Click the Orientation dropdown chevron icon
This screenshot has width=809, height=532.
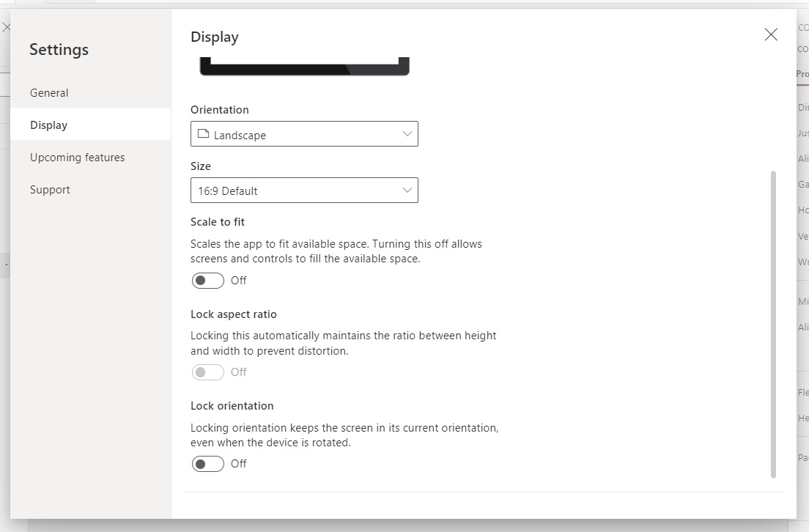tap(407, 134)
